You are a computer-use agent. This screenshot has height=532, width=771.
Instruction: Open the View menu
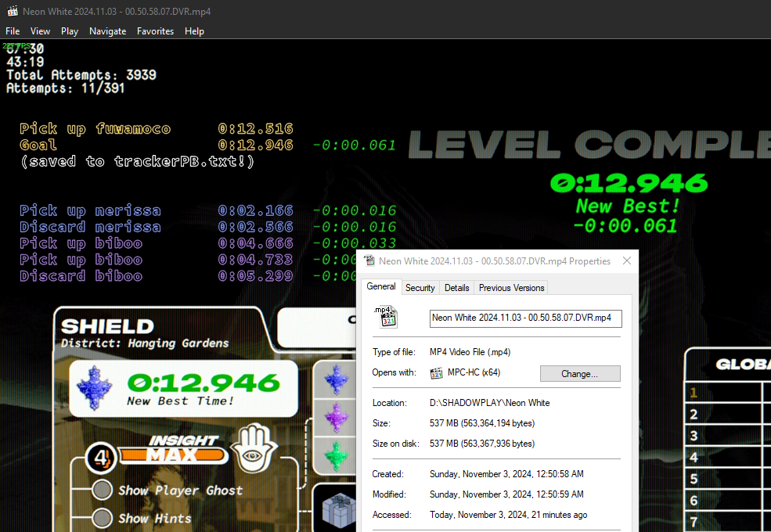pos(41,31)
